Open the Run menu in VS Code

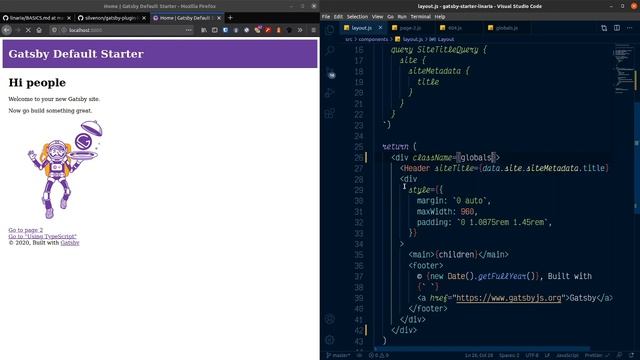(x=402, y=17)
